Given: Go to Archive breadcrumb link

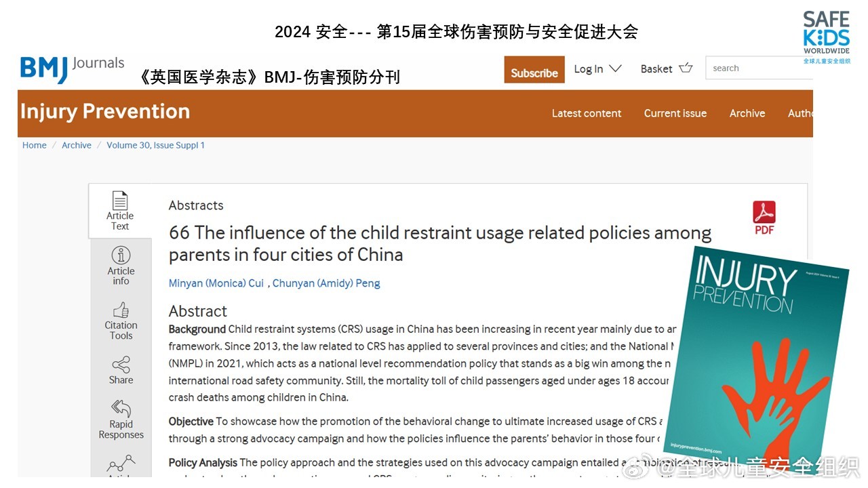Looking at the screenshot, I should click(77, 145).
